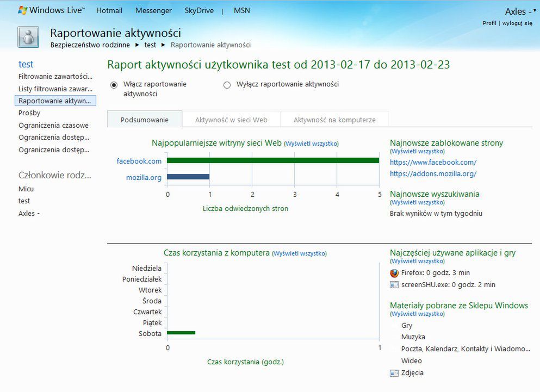This screenshot has width=540, height=392.
Task: Select Włącz raportowanie aktywności radio button
Action: coord(114,85)
